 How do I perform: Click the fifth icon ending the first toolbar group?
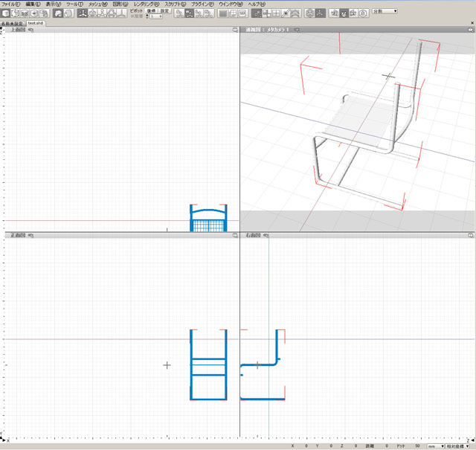click(x=44, y=13)
